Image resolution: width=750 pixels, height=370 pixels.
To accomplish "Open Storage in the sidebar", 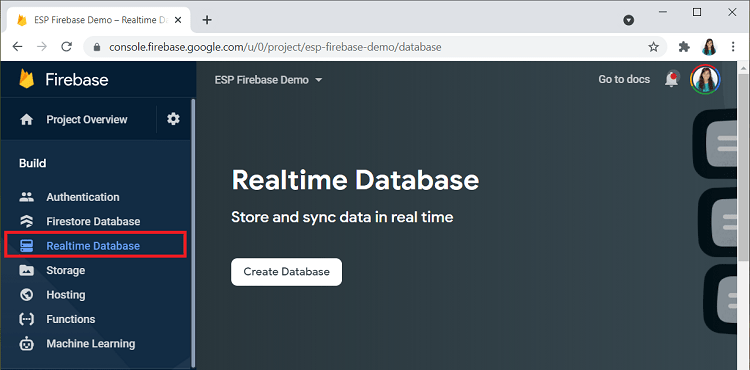I will [x=66, y=270].
